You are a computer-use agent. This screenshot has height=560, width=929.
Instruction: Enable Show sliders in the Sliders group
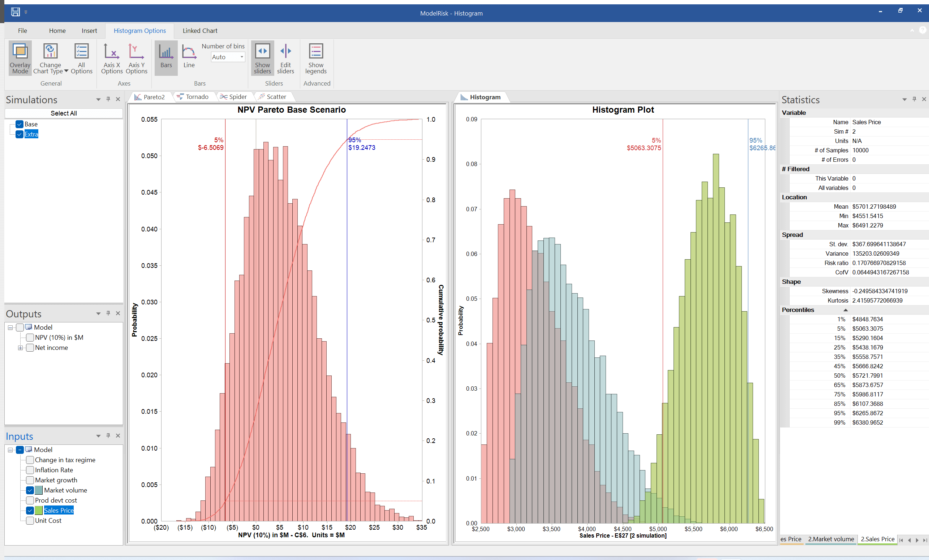point(262,58)
